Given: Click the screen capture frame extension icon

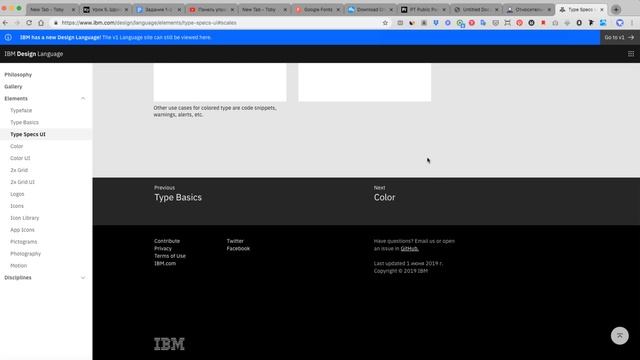Looking at the screenshot, I should [507, 23].
